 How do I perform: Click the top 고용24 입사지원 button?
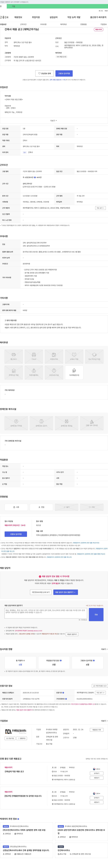[x=64, y=73]
